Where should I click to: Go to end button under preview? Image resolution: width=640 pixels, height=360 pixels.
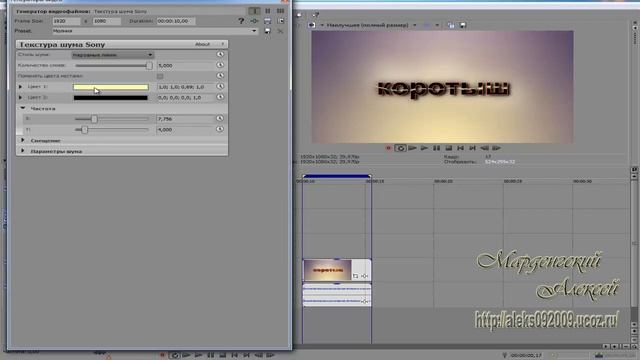(x=472, y=148)
